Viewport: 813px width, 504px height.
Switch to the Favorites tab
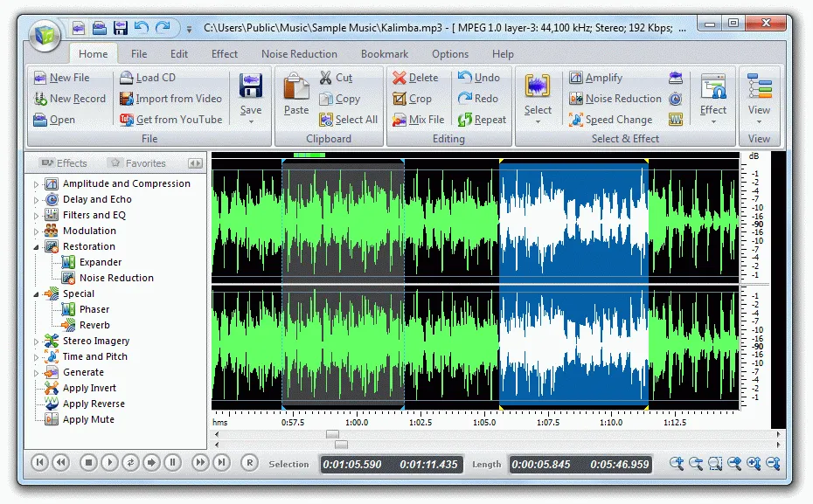(x=143, y=162)
